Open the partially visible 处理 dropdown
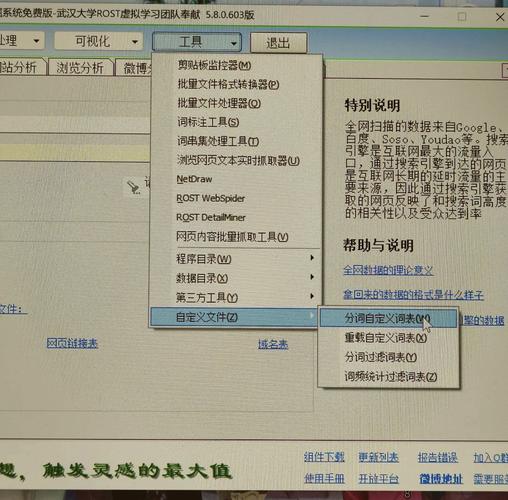Screen dimensions: 508x500 (22, 40)
